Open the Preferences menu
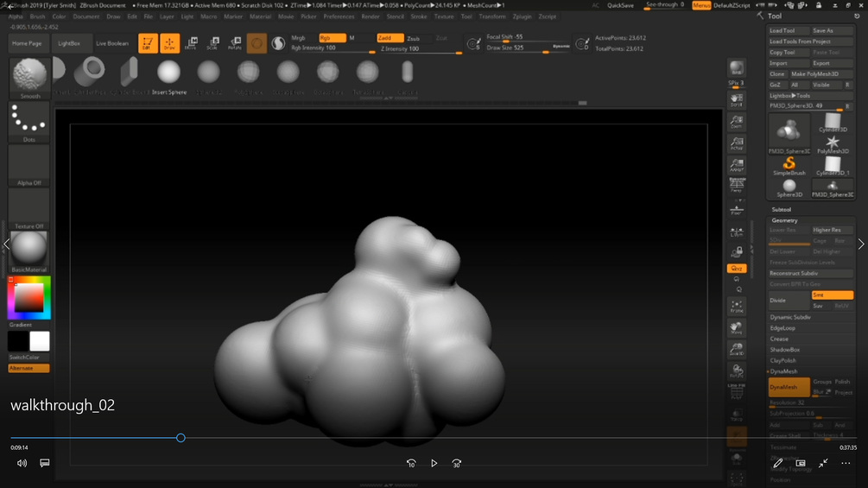Viewport: 868px width, 488px height. click(339, 16)
